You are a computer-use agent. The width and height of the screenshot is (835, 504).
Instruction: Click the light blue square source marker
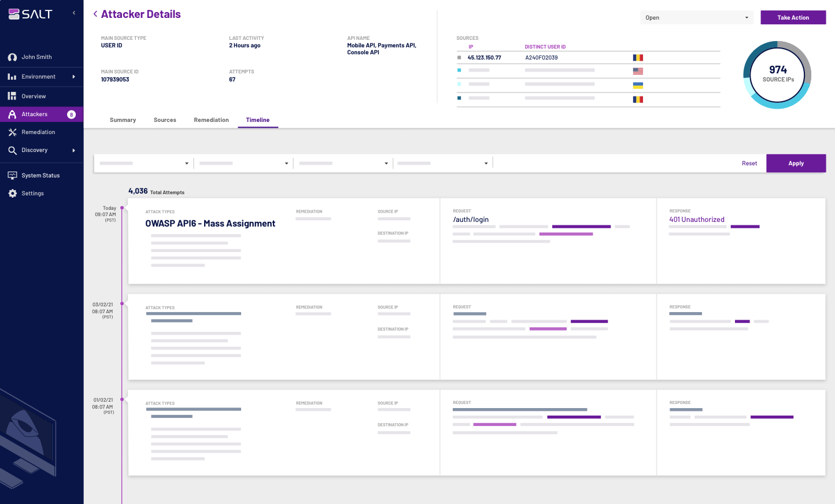pyautogui.click(x=459, y=70)
